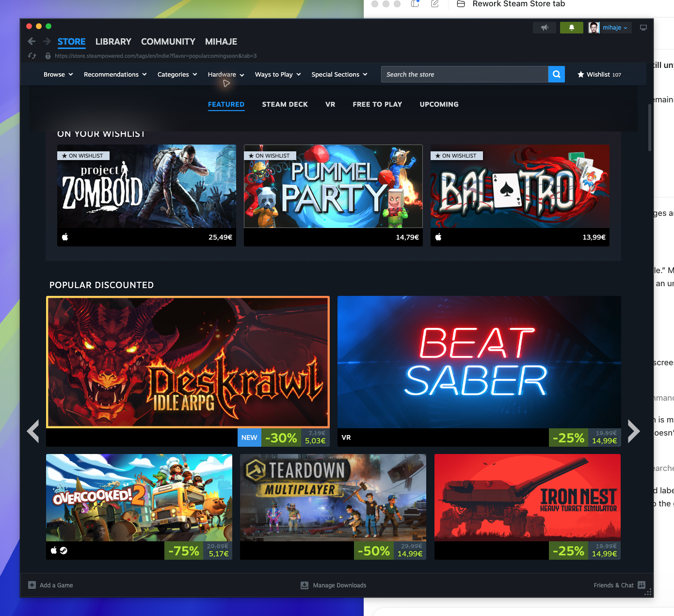
Task: Select the UPCOMING tab
Action: (439, 104)
